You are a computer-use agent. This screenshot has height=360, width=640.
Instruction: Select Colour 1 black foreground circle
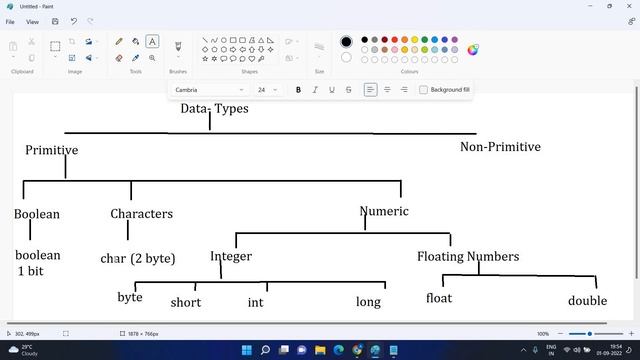click(346, 42)
